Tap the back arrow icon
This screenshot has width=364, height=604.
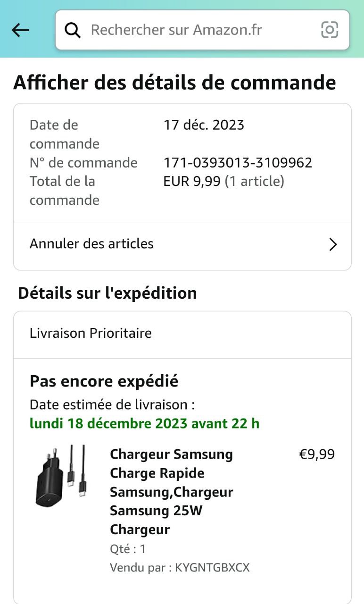(x=20, y=30)
